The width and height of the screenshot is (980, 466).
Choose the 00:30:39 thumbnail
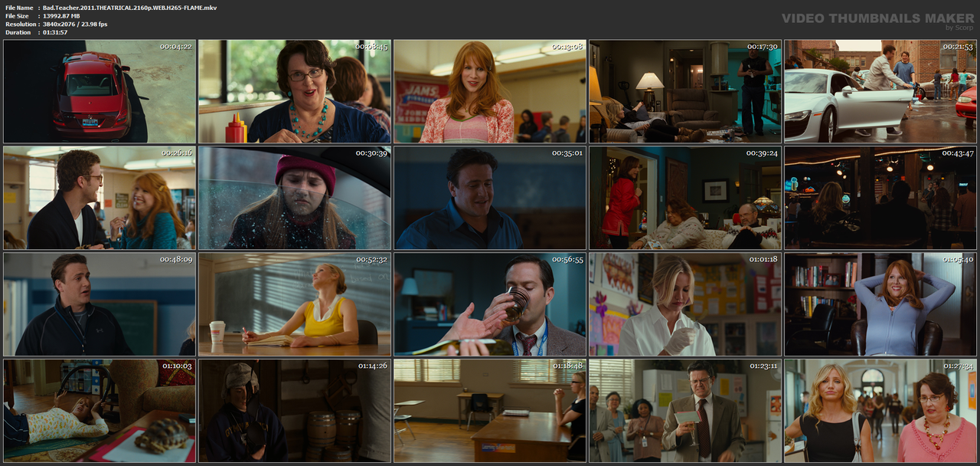pyautogui.click(x=295, y=198)
